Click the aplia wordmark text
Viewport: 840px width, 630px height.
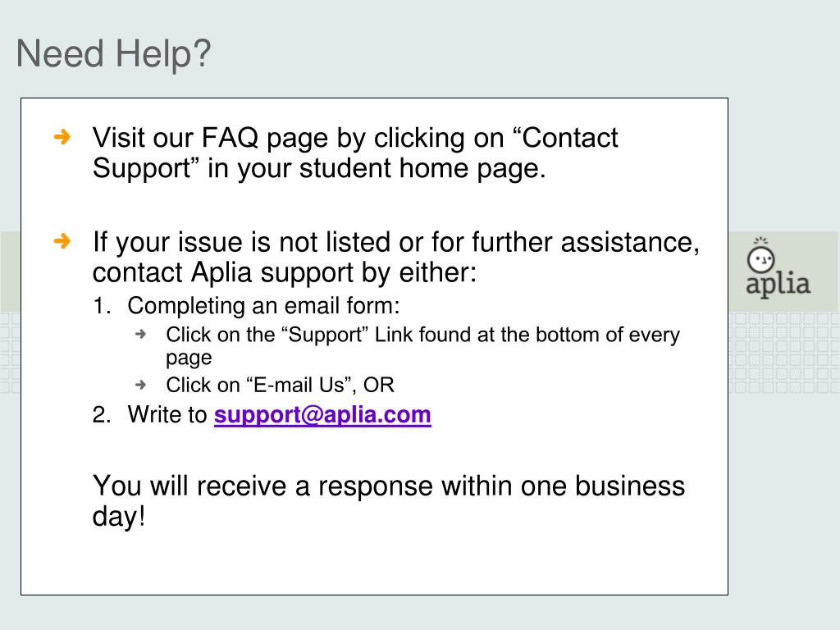[778, 285]
